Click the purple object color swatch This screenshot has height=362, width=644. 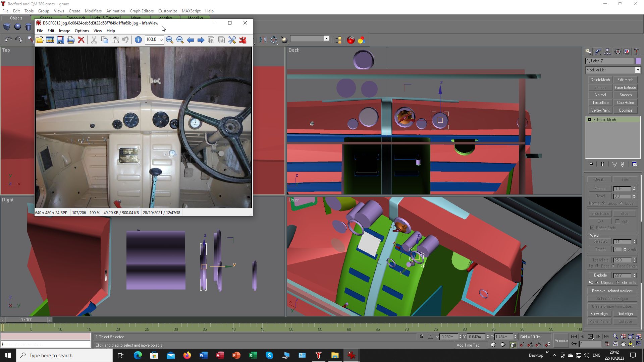pos(638,61)
